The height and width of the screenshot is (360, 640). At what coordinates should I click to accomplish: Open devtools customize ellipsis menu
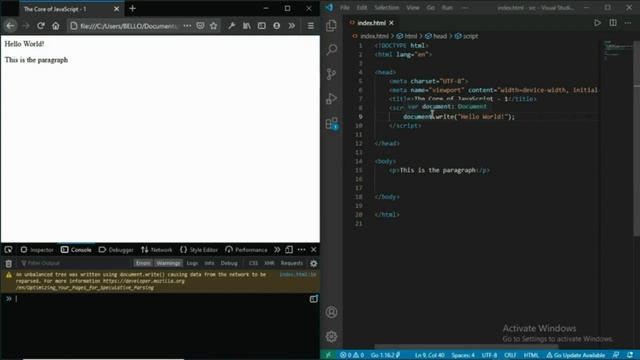pyautogui.click(x=301, y=249)
